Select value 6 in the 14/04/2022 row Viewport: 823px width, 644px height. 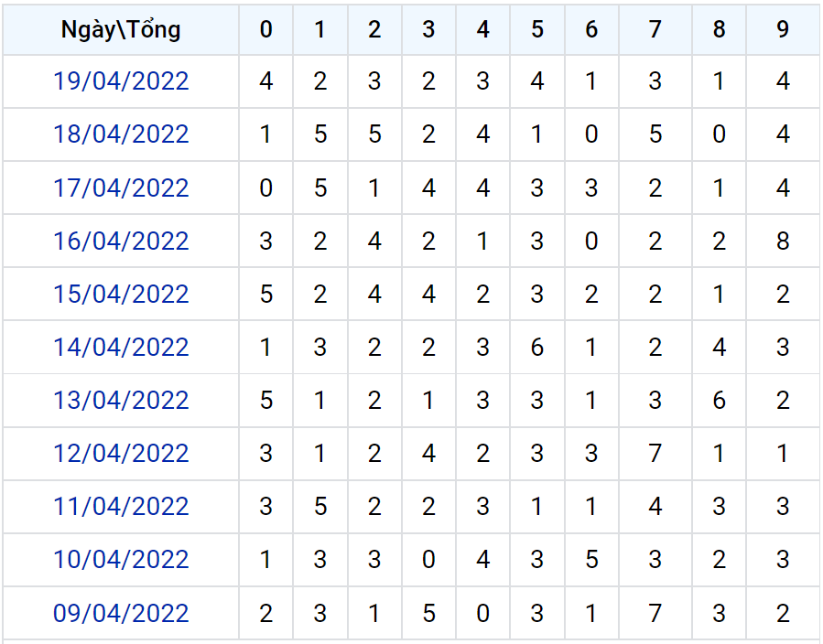point(537,348)
